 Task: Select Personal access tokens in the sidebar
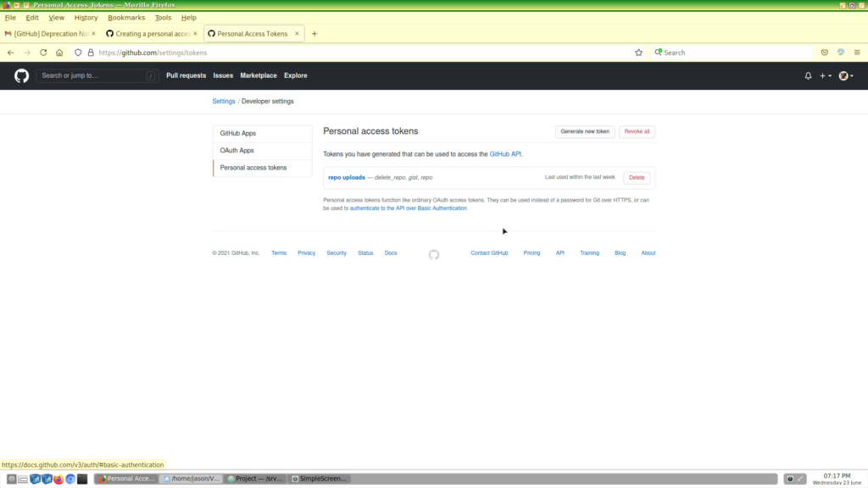pos(263,168)
